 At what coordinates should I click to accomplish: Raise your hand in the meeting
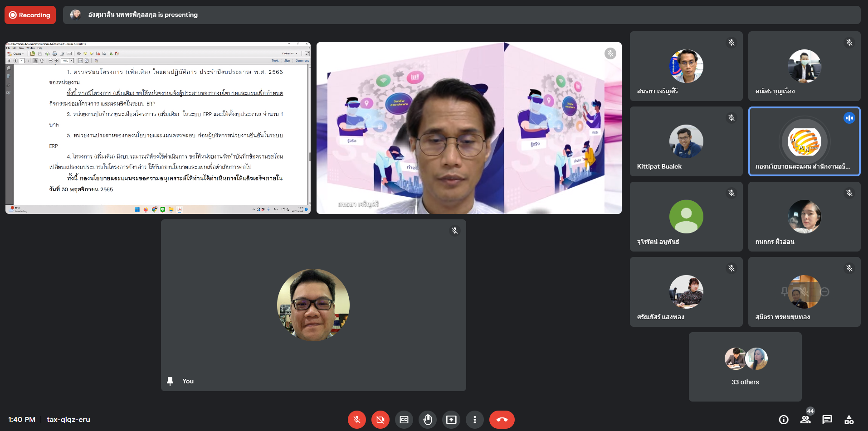click(x=428, y=420)
